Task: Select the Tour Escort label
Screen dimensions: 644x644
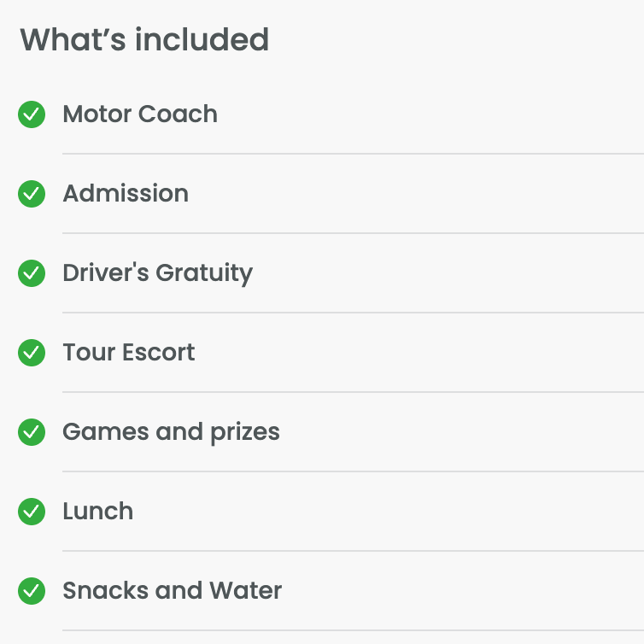Action: click(x=129, y=353)
